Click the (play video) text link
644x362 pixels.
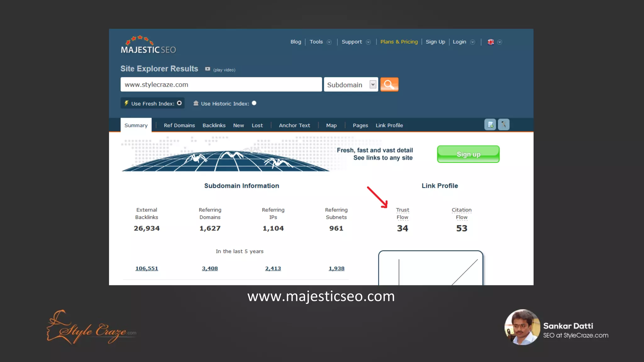click(224, 70)
